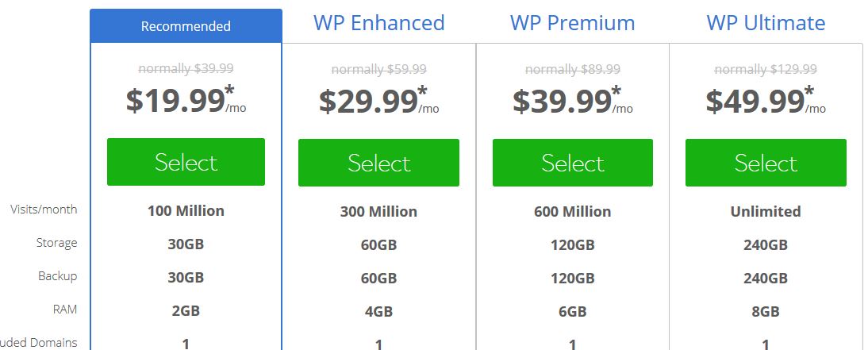868x350 pixels.
Task: Click the Unlimited visits value for WP Ultimate
Action: [x=766, y=212]
